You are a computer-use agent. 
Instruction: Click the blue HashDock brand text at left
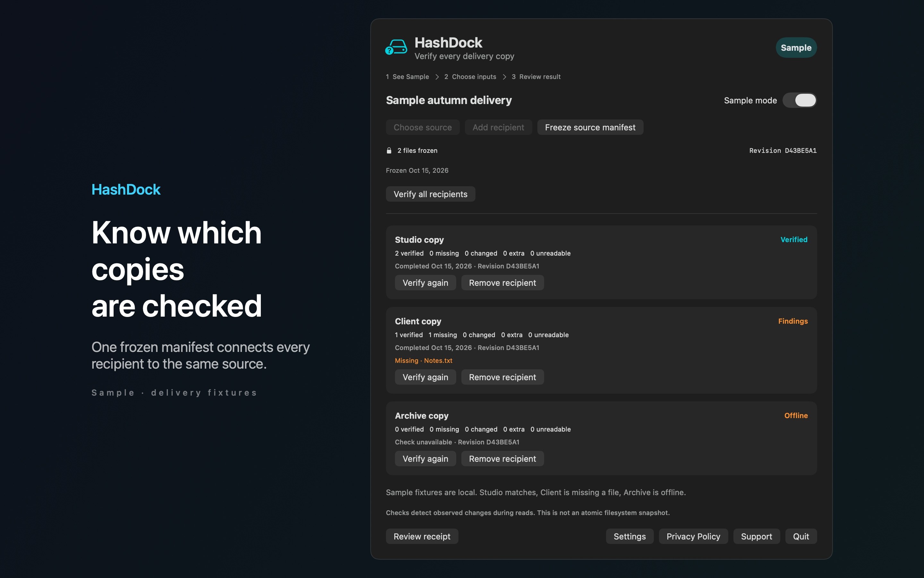(126, 189)
